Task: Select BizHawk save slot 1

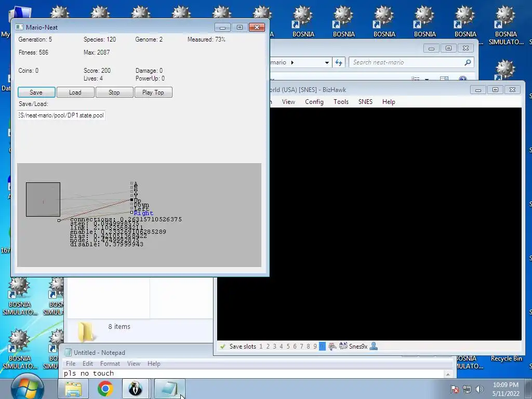Action: (x=261, y=347)
